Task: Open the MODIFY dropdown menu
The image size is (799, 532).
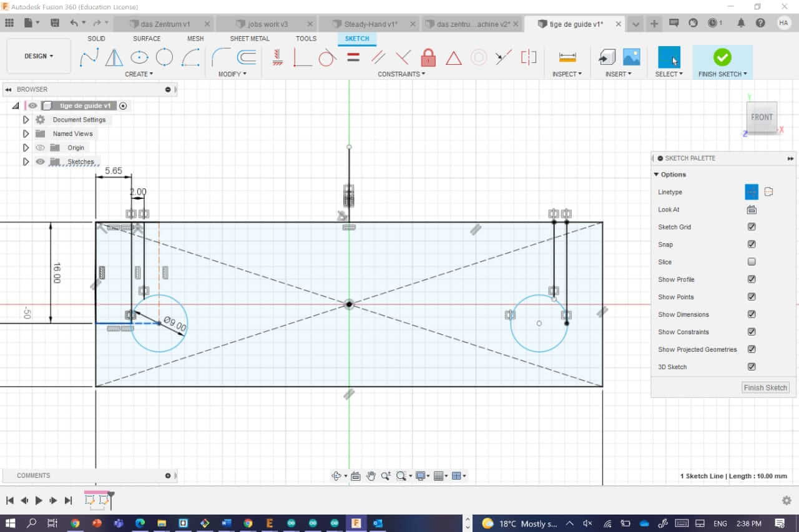Action: (x=232, y=74)
